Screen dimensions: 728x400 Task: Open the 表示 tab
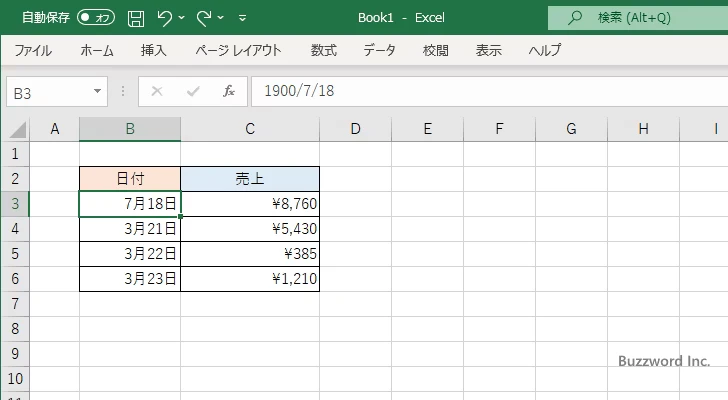point(488,50)
